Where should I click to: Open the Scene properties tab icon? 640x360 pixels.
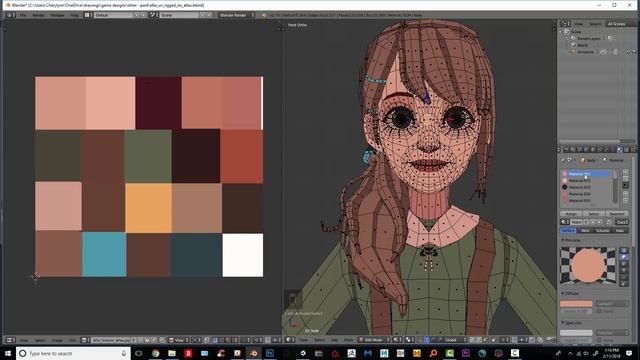tap(579, 150)
